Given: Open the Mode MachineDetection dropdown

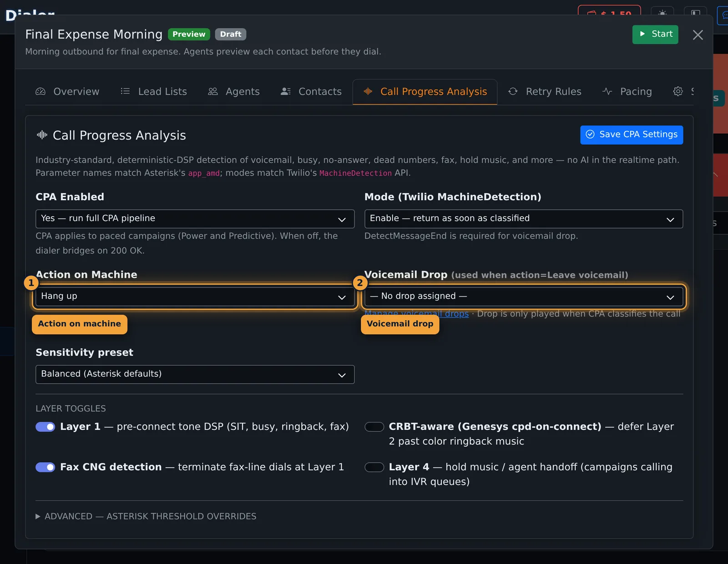Looking at the screenshot, I should 523,219.
